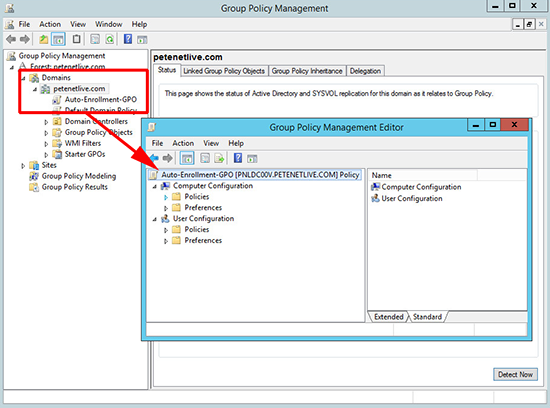Click clipboard icon in main toolbar

[x=76, y=39]
